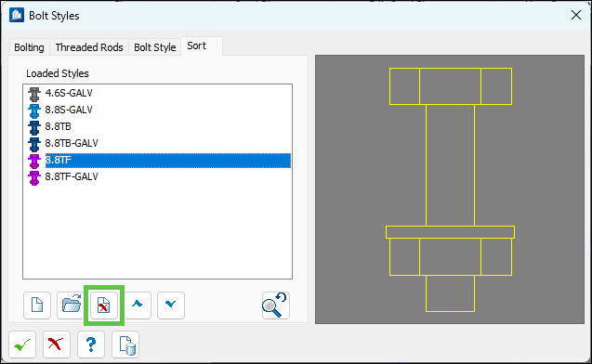This screenshot has height=364, width=592.
Task: Switch to the Bolting tab
Action: [29, 47]
